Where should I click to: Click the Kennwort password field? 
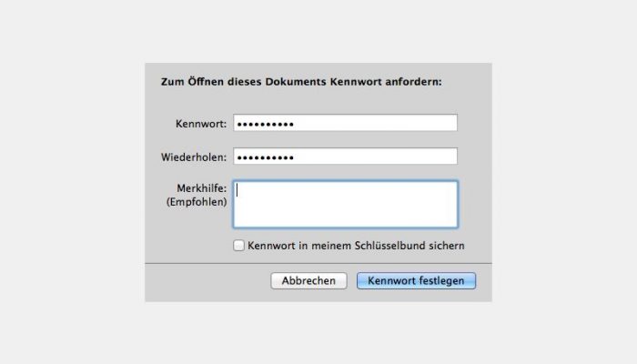[x=345, y=123]
